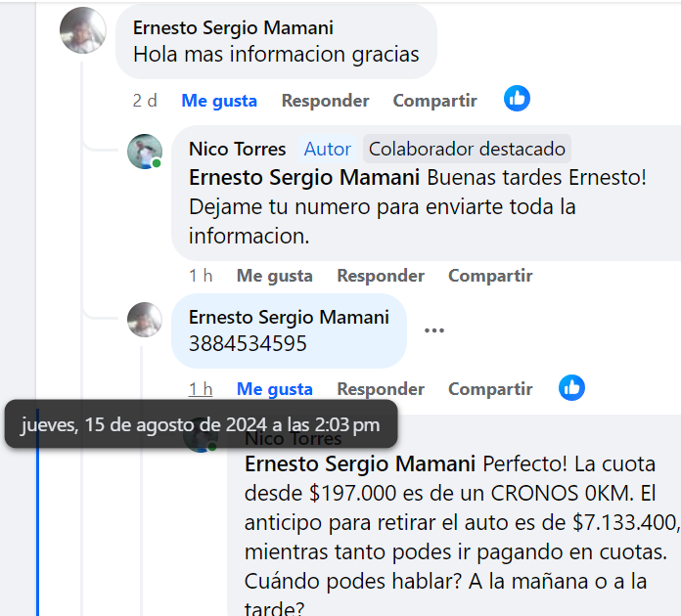The height and width of the screenshot is (616, 681).
Task: Like the "Hola mas informacion gracias" comment
Action: pos(219,101)
